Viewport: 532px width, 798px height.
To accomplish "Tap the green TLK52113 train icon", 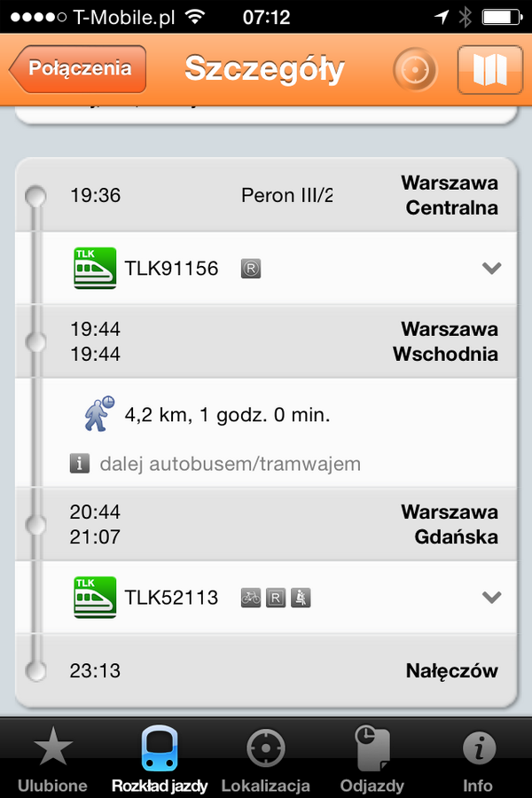I will coord(95,598).
